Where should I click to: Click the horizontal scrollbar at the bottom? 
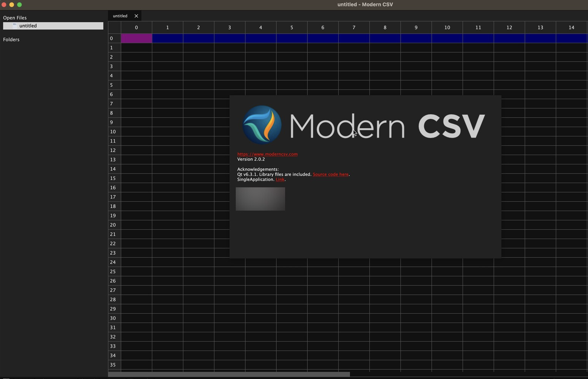[228, 374]
